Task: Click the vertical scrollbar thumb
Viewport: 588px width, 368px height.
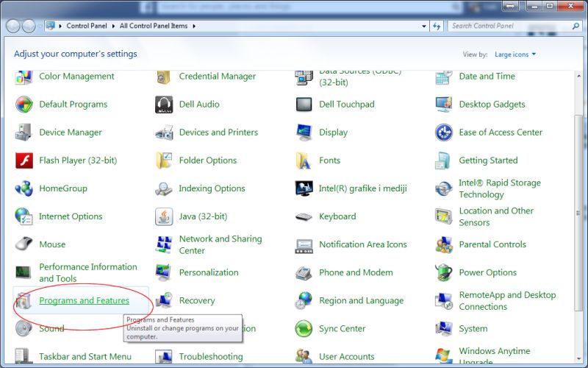Action: tap(578, 213)
